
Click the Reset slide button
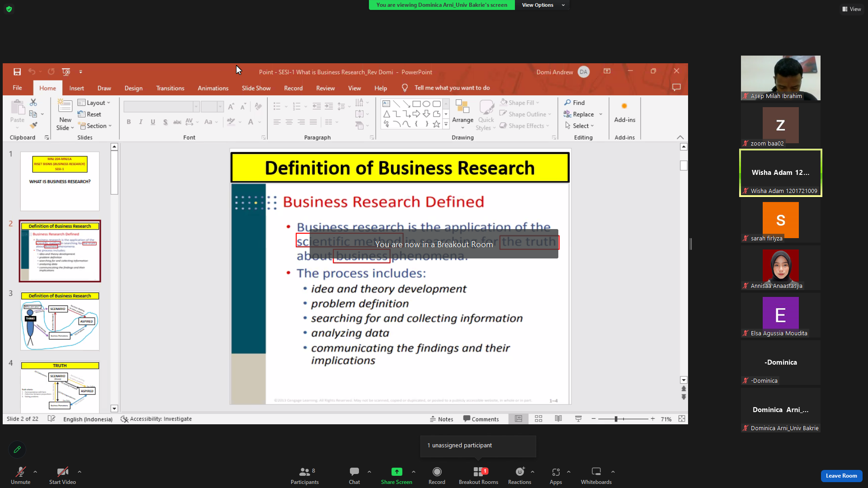point(90,114)
